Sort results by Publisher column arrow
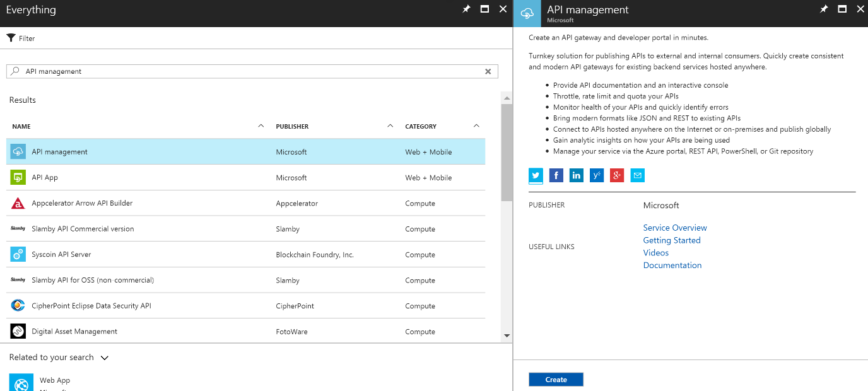The width and height of the screenshot is (868, 391). 390,126
